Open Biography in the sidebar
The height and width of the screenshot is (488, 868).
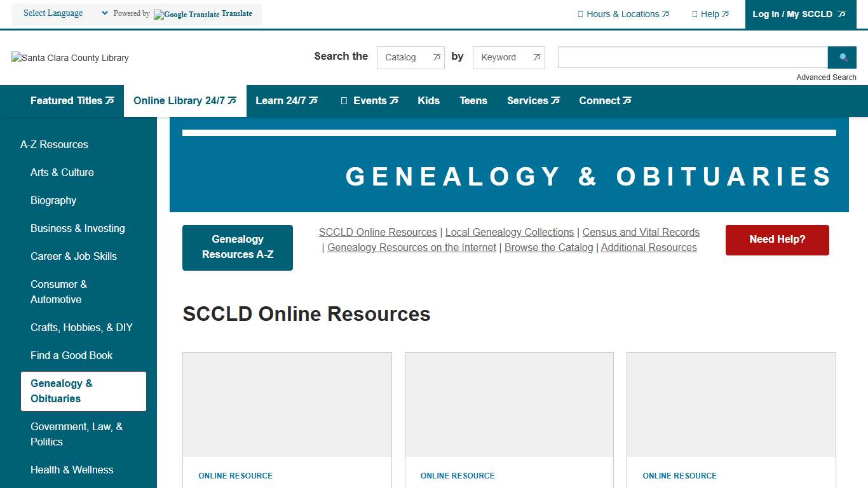tap(53, 200)
